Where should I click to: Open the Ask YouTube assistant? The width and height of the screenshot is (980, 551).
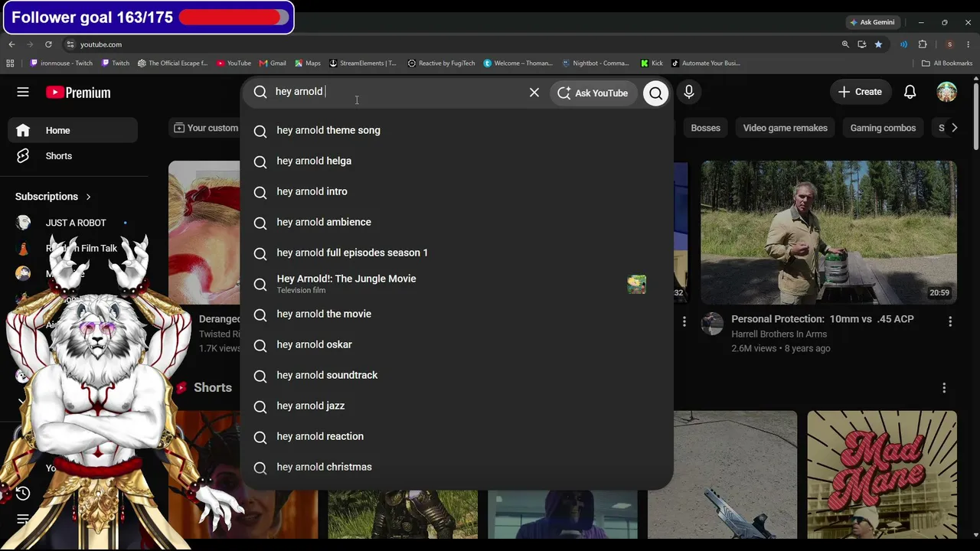(x=593, y=93)
